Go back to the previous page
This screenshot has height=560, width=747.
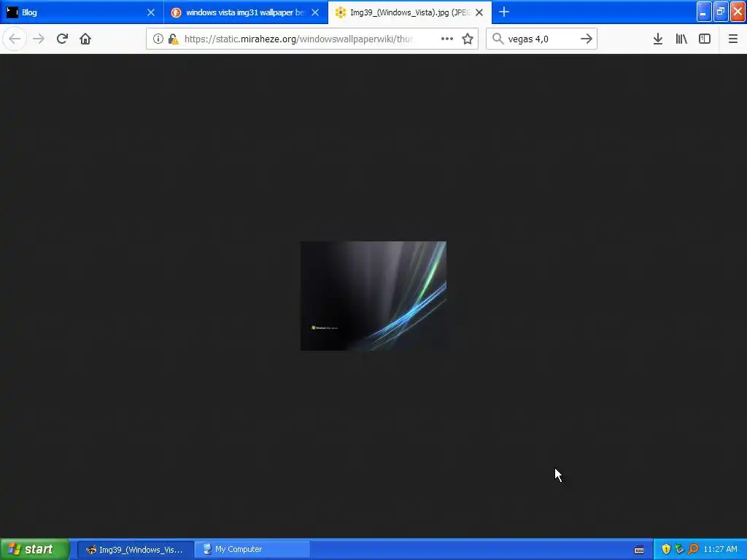(x=15, y=39)
